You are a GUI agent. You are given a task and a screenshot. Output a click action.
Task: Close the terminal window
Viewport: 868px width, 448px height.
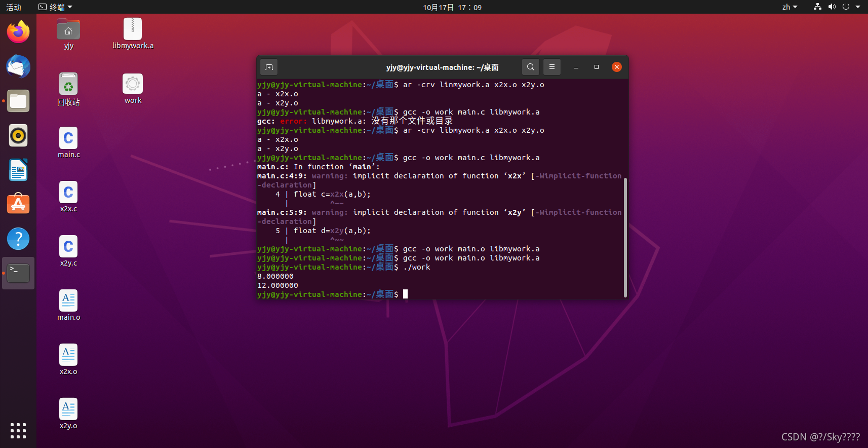click(617, 67)
